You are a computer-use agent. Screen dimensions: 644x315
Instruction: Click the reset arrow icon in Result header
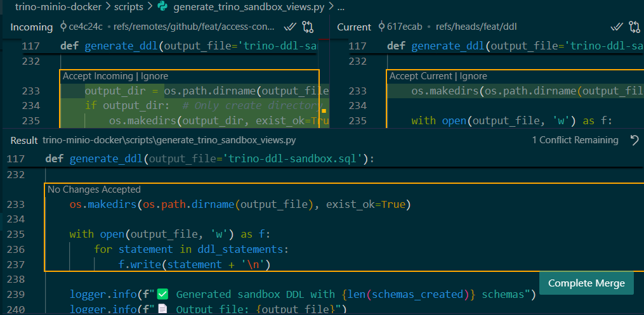tap(634, 140)
